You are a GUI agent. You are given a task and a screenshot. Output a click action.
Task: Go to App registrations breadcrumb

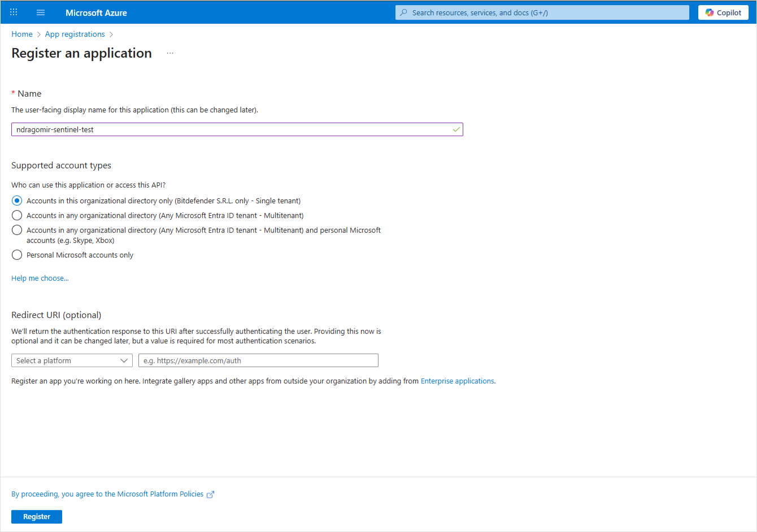coord(75,34)
